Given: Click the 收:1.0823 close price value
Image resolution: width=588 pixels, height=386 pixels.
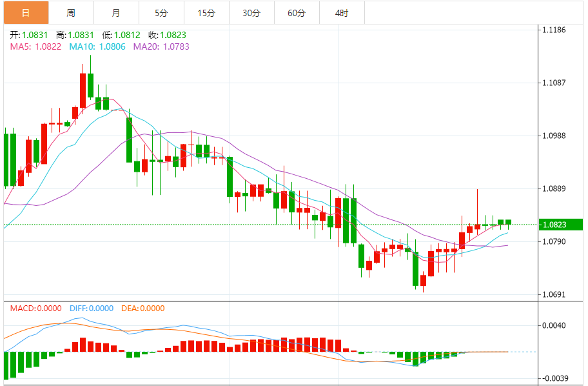Looking at the screenshot, I should [167, 35].
